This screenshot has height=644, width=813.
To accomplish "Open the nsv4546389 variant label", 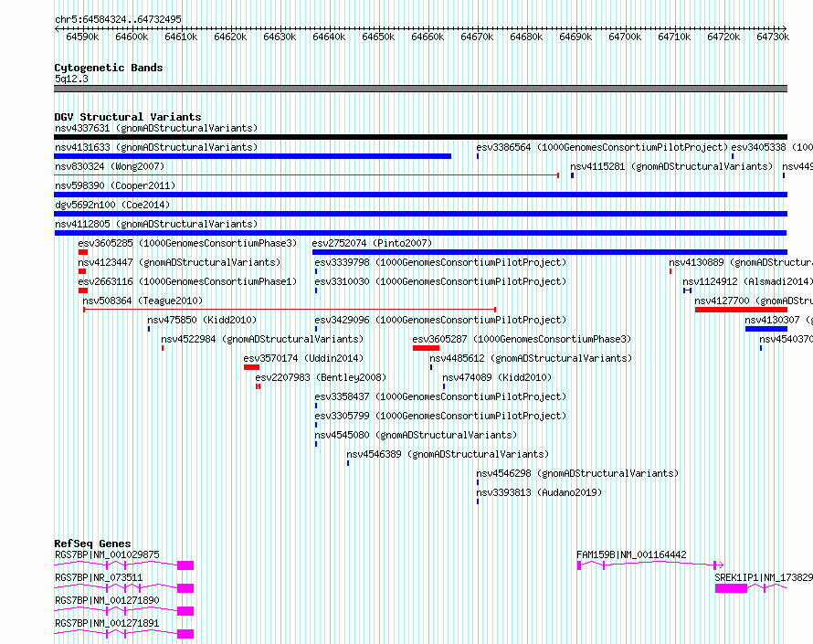I will [448, 454].
